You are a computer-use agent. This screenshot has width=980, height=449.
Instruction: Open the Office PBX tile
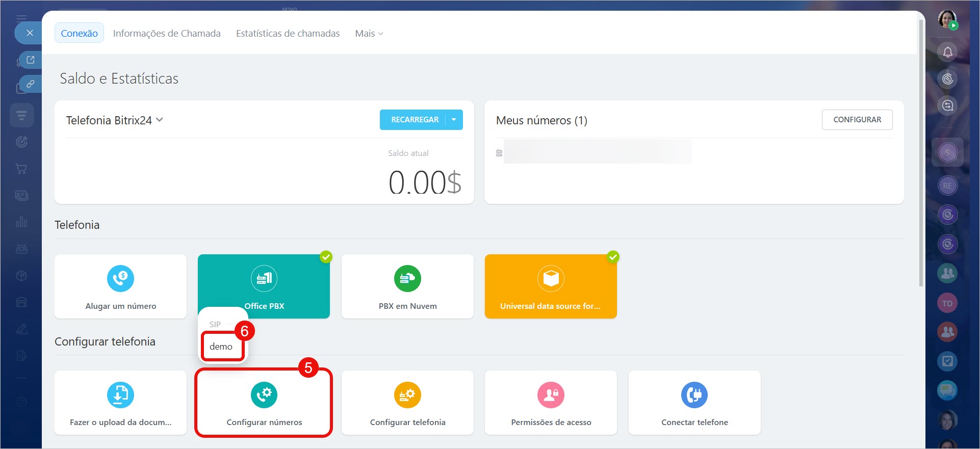point(264,285)
